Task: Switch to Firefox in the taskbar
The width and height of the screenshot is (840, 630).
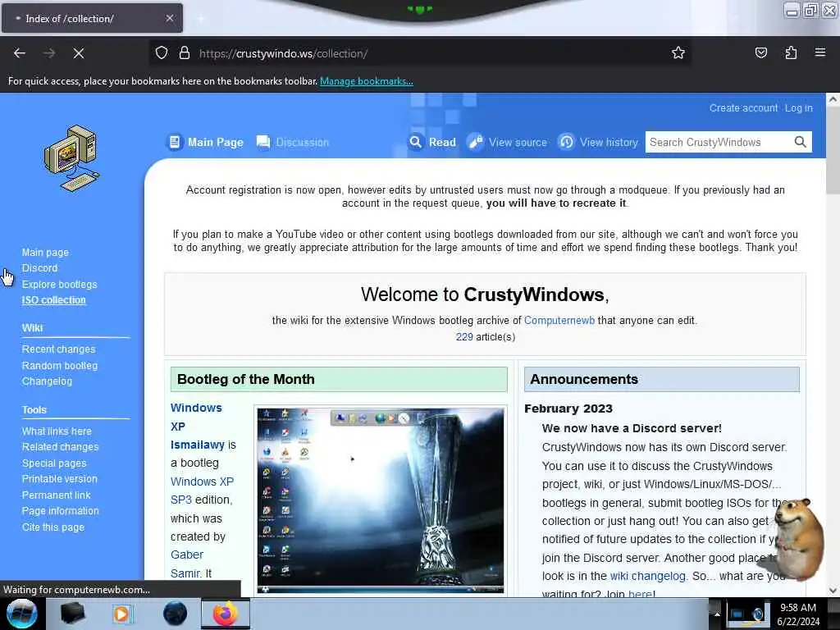Action: coord(226,614)
